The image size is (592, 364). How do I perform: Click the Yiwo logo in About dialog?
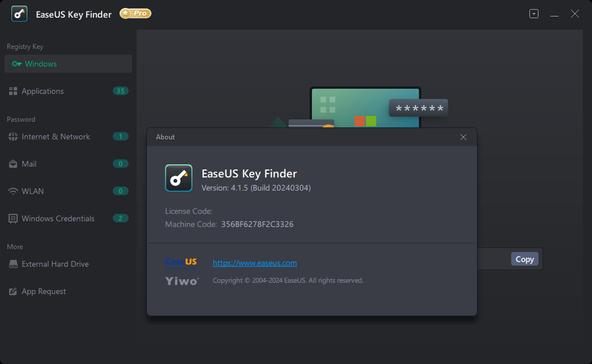click(x=182, y=281)
